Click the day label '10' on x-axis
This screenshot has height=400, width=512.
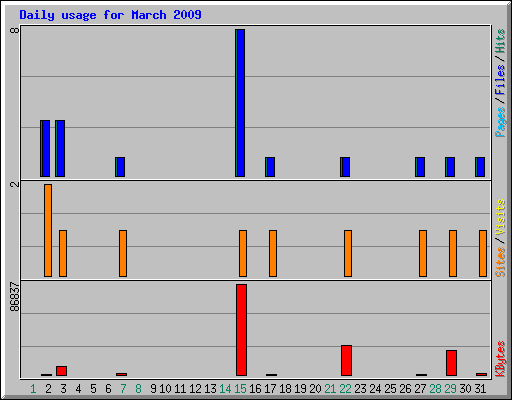tap(165, 389)
